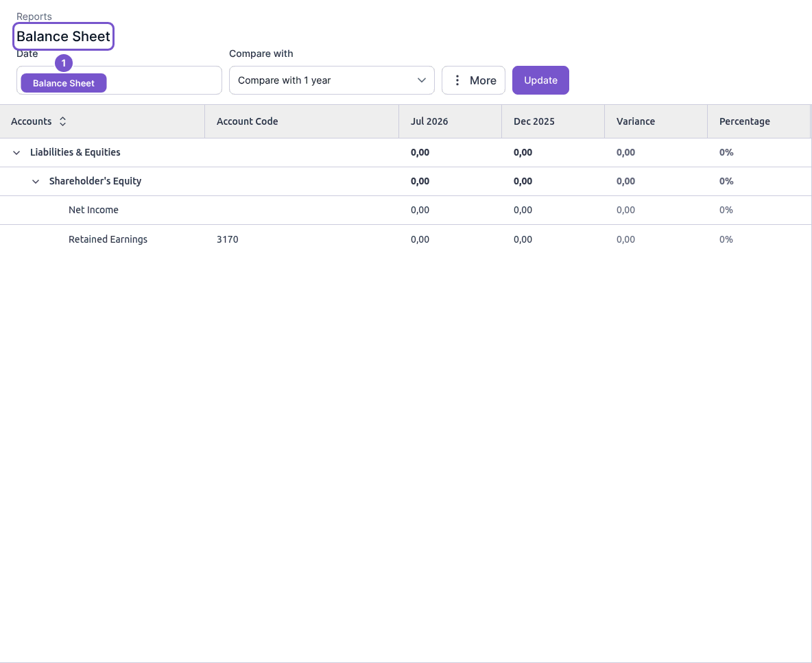
Task: Click the Balance Sheet page title
Action: click(63, 36)
